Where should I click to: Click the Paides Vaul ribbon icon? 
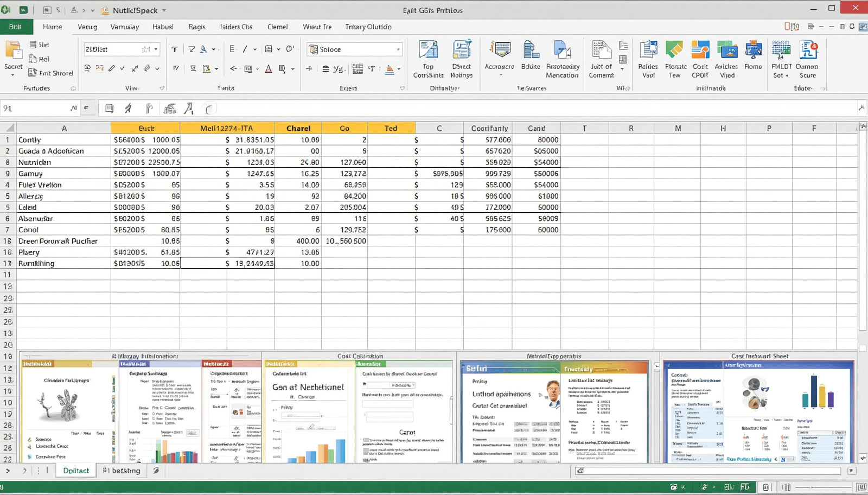coord(648,50)
